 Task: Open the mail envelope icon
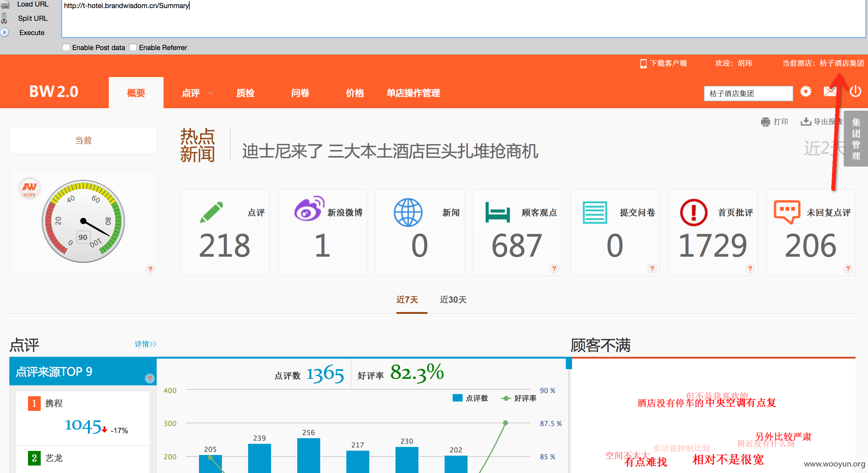[830, 92]
